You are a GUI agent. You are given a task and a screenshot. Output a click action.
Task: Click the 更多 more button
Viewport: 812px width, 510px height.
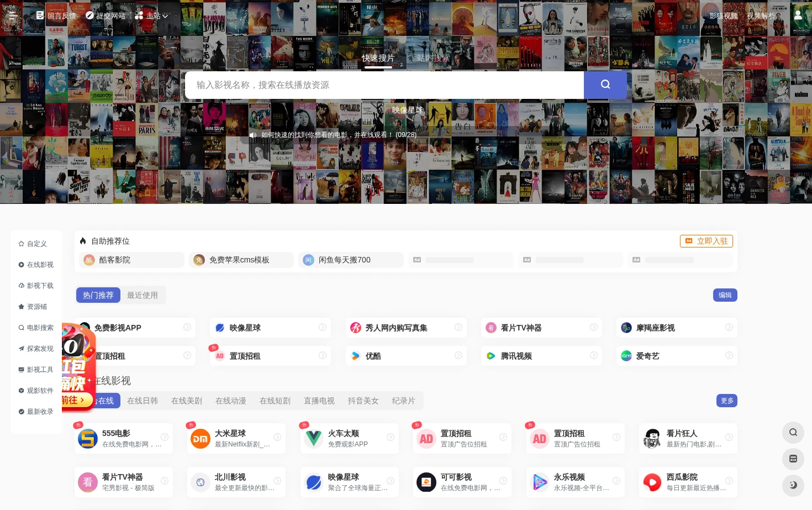tap(727, 401)
